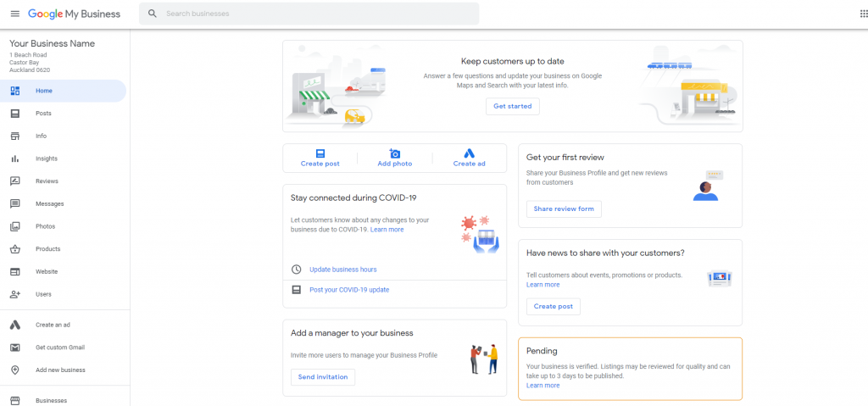The height and width of the screenshot is (406, 868).
Task: Click the Insights bar chart icon
Action: [x=15, y=159]
